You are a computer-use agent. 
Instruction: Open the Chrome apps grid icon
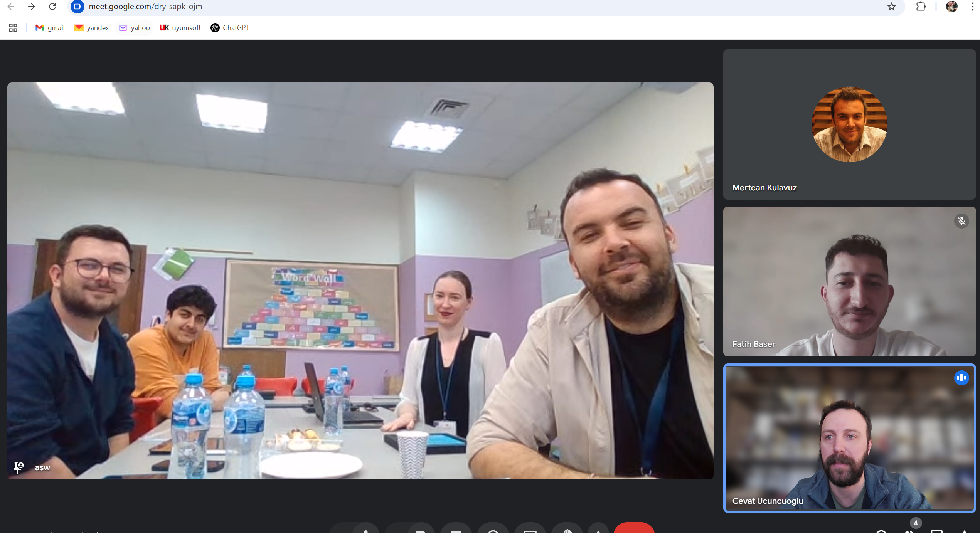[x=13, y=28]
